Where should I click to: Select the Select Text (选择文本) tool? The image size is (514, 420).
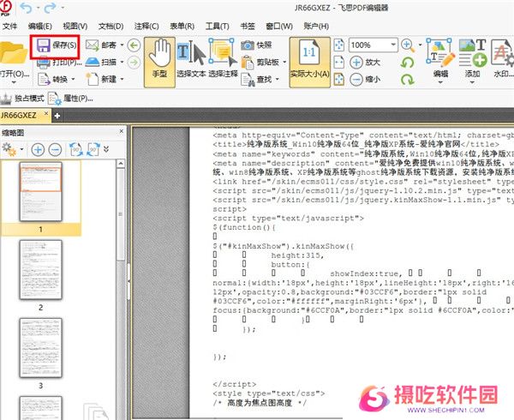(191, 59)
